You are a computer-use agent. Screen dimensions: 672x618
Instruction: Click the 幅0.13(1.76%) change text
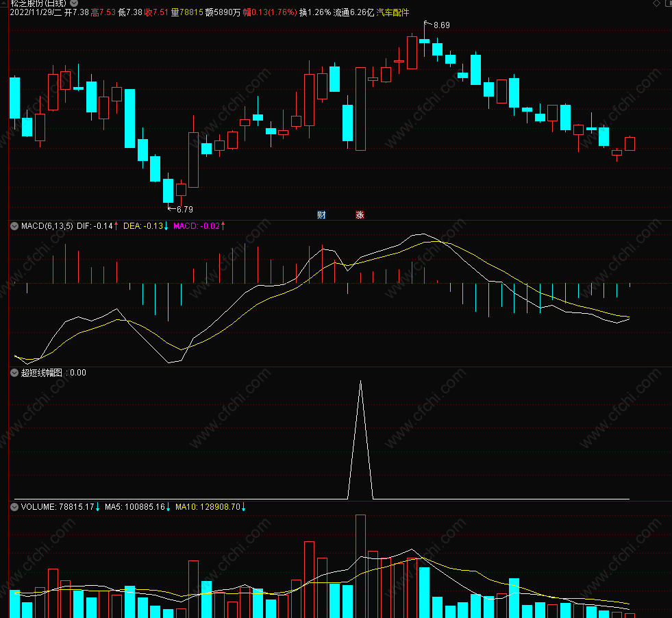point(270,12)
